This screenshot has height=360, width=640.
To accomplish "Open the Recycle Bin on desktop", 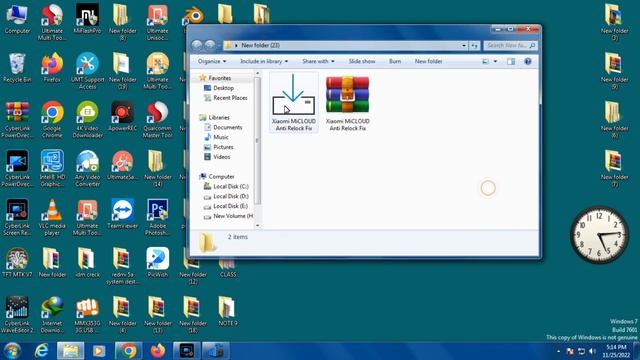I will pyautogui.click(x=17, y=68).
